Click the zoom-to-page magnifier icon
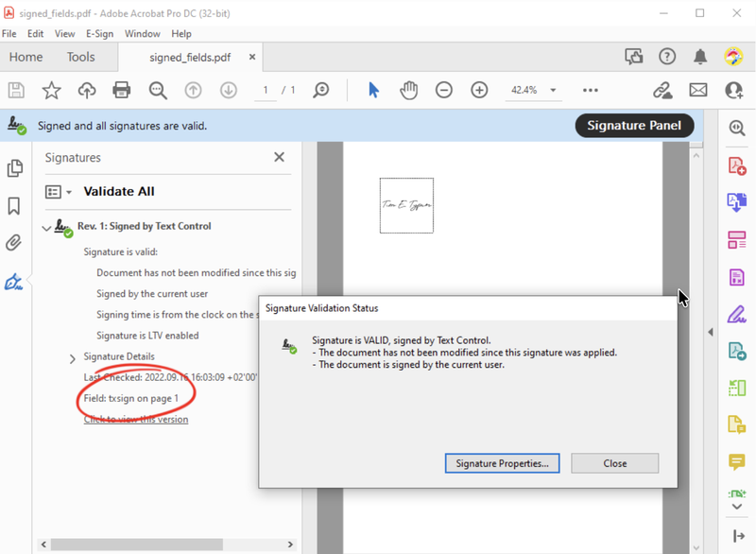 coord(320,90)
